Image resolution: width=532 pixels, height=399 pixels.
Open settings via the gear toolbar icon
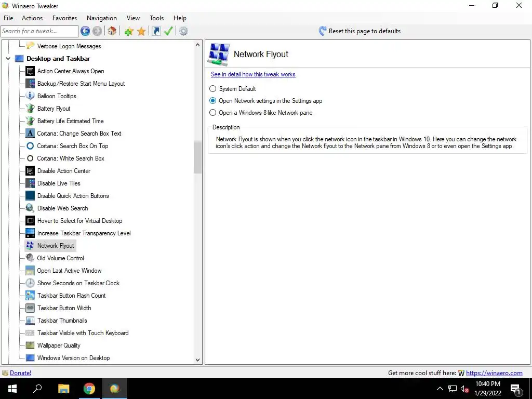(183, 31)
